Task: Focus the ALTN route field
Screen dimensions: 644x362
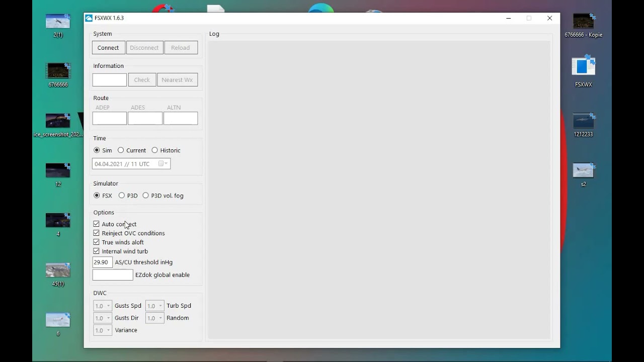Action: (x=181, y=118)
